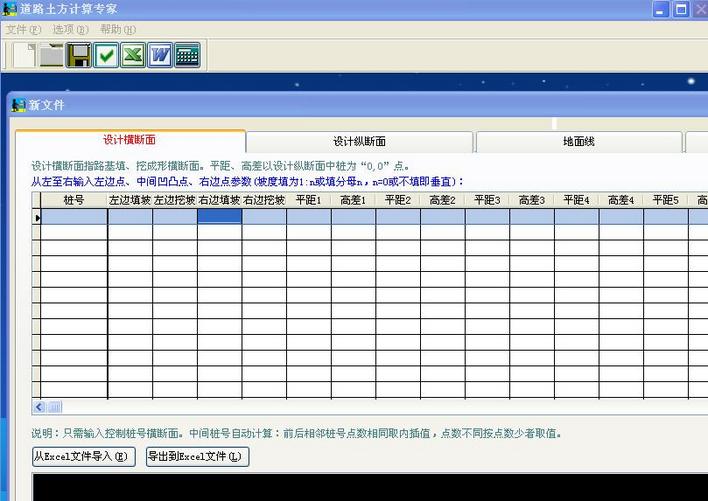Maximize the main application window
Viewport: 708px width, 501px height.
tap(681, 9)
